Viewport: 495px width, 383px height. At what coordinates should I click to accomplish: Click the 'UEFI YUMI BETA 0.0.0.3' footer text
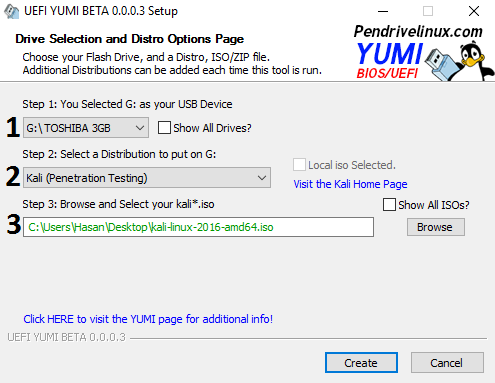pyautogui.click(x=67, y=337)
